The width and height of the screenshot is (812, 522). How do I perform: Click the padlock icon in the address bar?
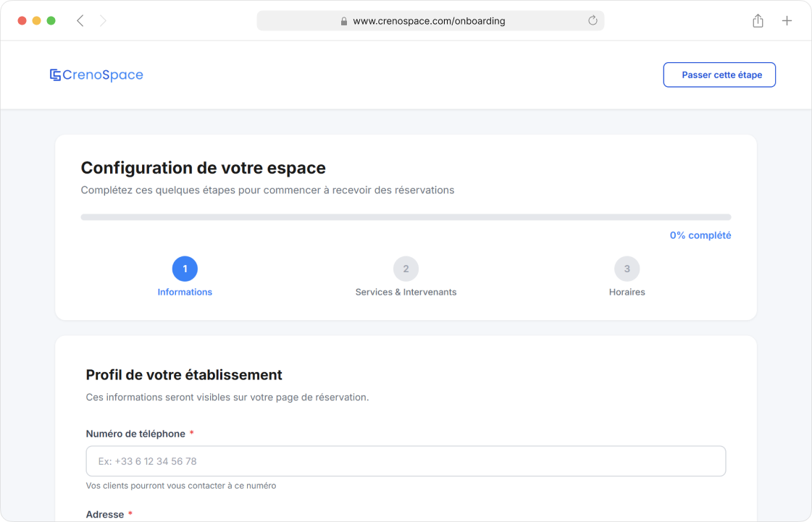pos(343,20)
